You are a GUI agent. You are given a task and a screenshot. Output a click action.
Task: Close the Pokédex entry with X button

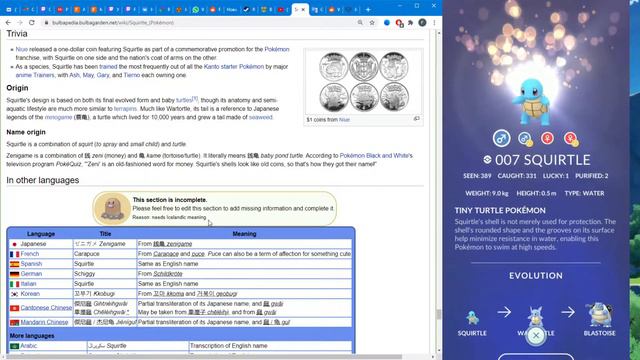pyautogui.click(x=536, y=336)
